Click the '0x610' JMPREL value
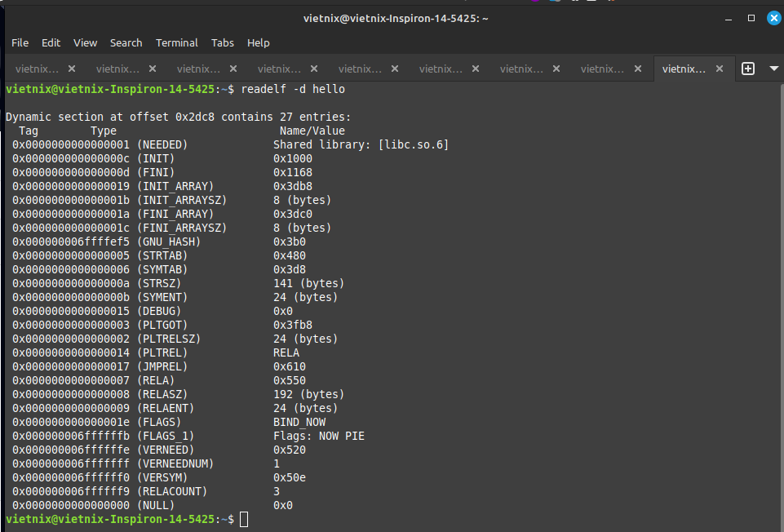The image size is (784, 532). click(x=290, y=366)
